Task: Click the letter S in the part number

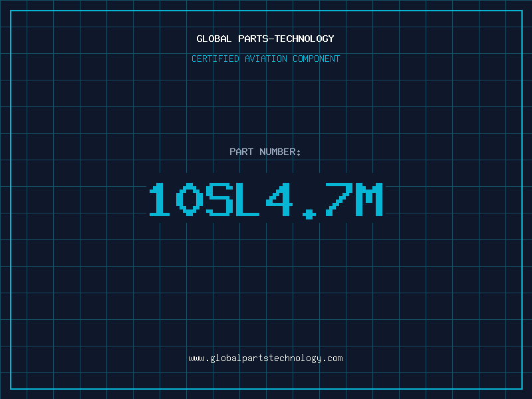Action: pyautogui.click(x=219, y=199)
